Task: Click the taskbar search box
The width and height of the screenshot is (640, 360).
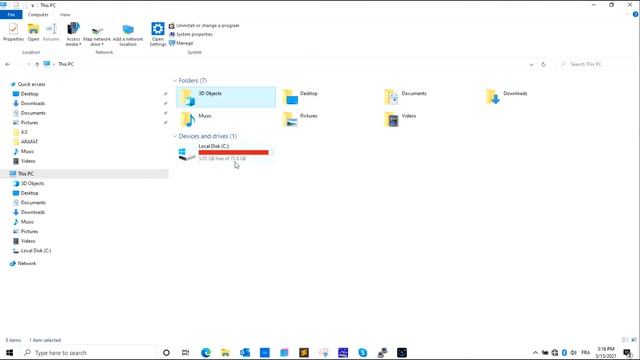Action: [x=88, y=353]
